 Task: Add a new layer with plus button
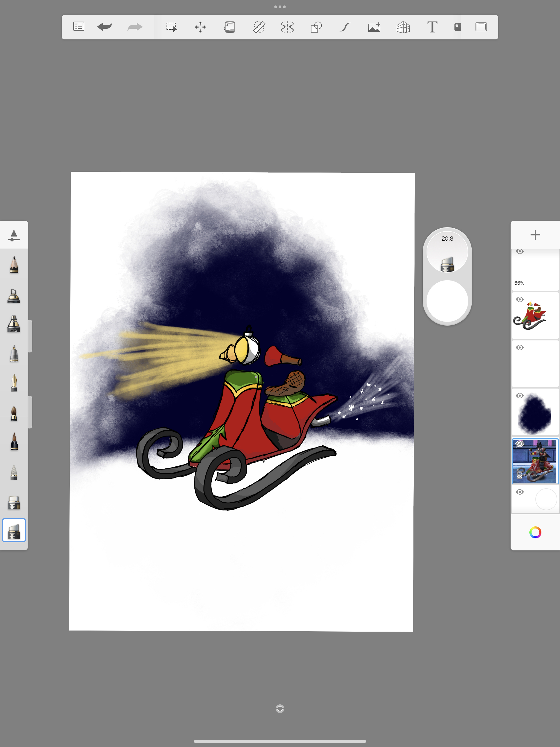[535, 235]
